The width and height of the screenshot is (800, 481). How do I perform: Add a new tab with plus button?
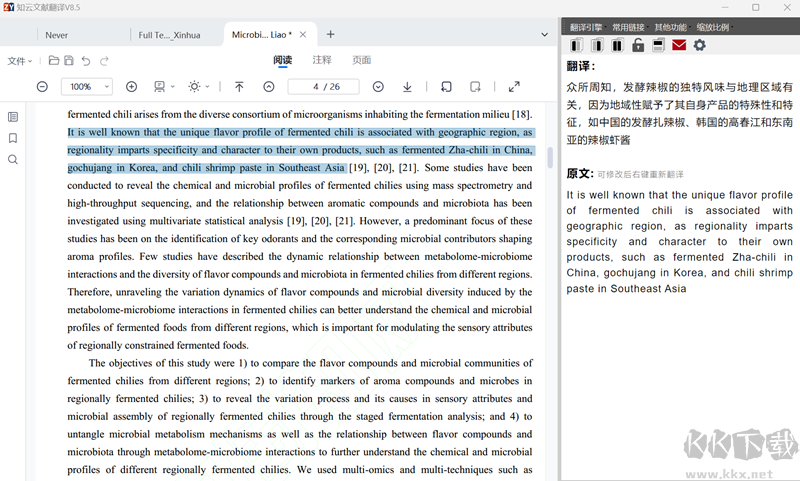(331, 34)
